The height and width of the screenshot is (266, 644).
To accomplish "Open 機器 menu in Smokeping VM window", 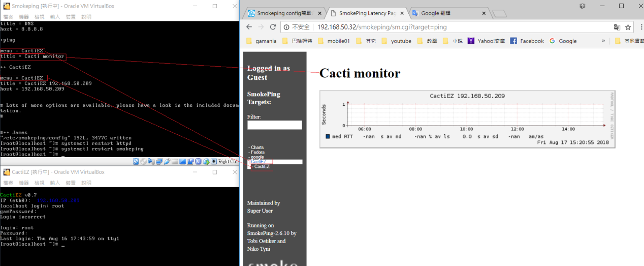I will [24, 17].
